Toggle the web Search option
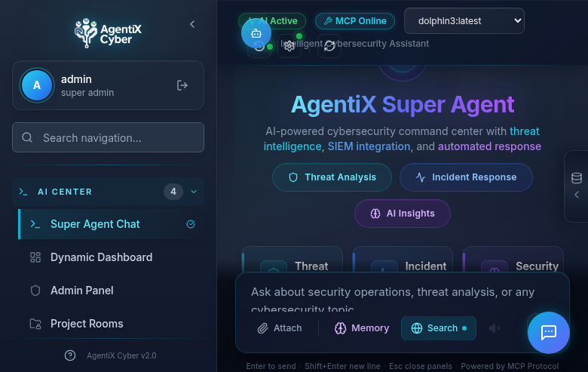Image resolution: width=588 pixels, height=372 pixels. pyautogui.click(x=439, y=328)
